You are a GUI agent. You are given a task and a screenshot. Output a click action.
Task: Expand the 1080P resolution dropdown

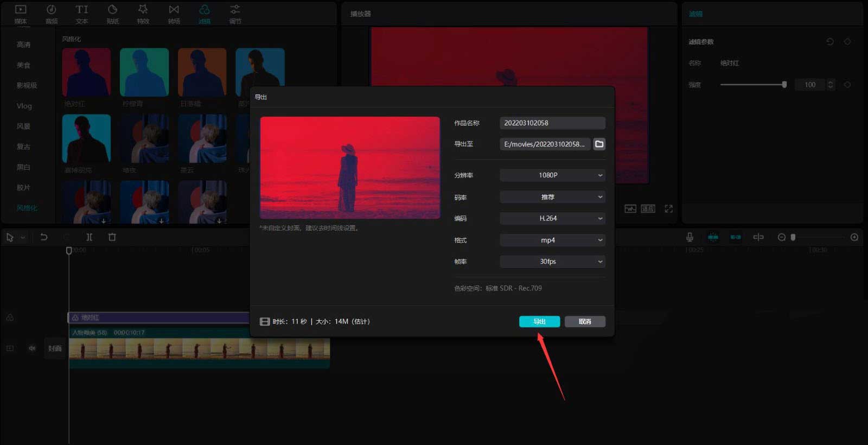552,175
